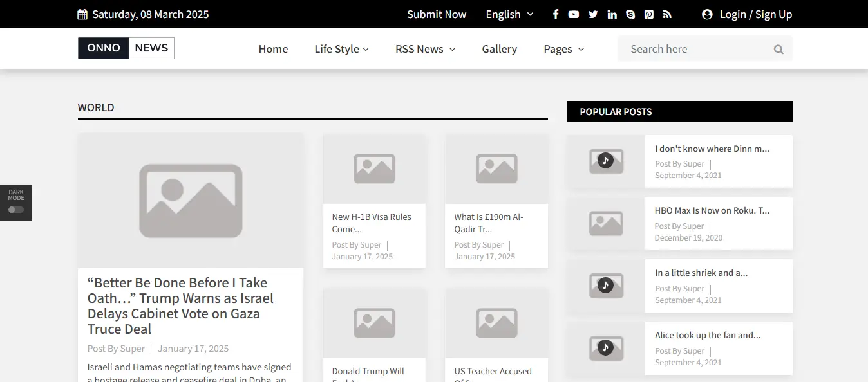868x382 pixels.
Task: Click the ONNO NEWS logo
Action: 126,48
